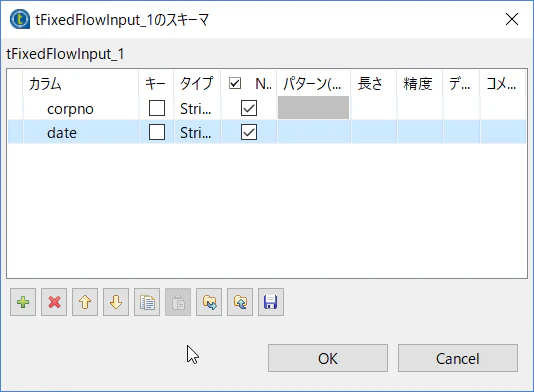Click the コメ... comment column header
This screenshot has height=392, width=534.
(x=503, y=83)
